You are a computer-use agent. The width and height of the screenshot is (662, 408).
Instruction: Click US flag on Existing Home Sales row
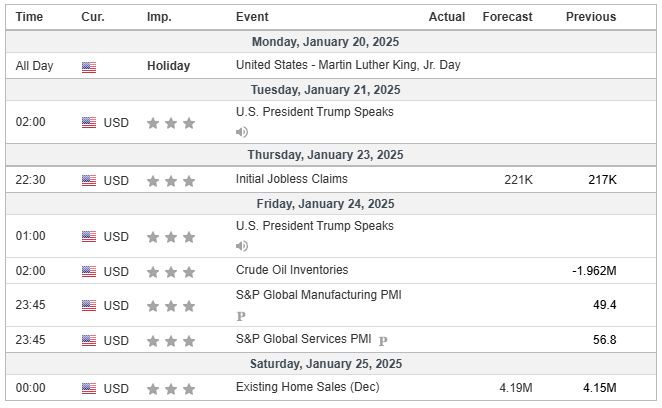pyautogui.click(x=89, y=389)
